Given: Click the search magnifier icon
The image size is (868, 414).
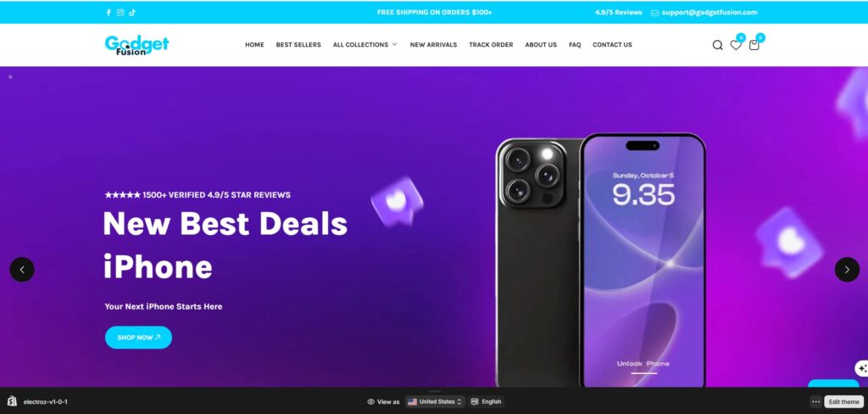Looking at the screenshot, I should pyautogui.click(x=717, y=45).
